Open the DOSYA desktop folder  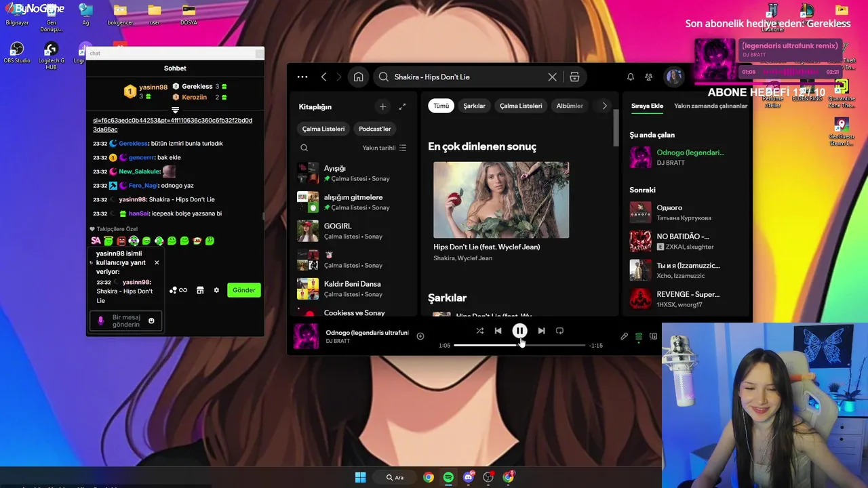coord(189,15)
